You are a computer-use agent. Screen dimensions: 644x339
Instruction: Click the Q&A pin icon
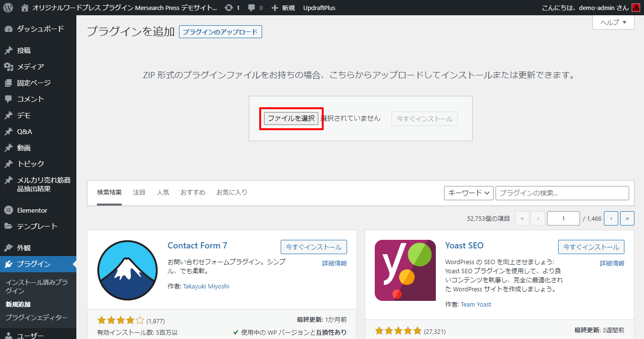point(8,132)
